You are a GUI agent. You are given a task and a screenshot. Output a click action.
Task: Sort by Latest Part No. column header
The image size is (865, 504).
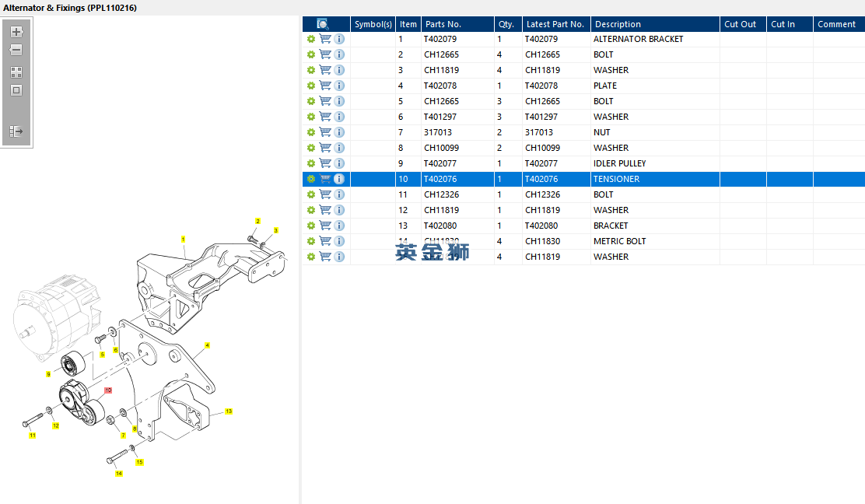coord(556,24)
